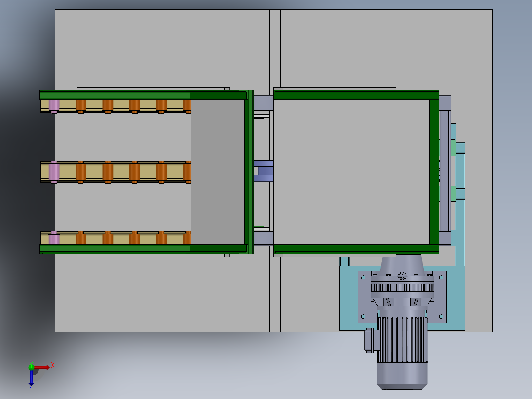The image size is (532, 399).
Task: Click the red X axis arrow of the triad
Action: 42,367
